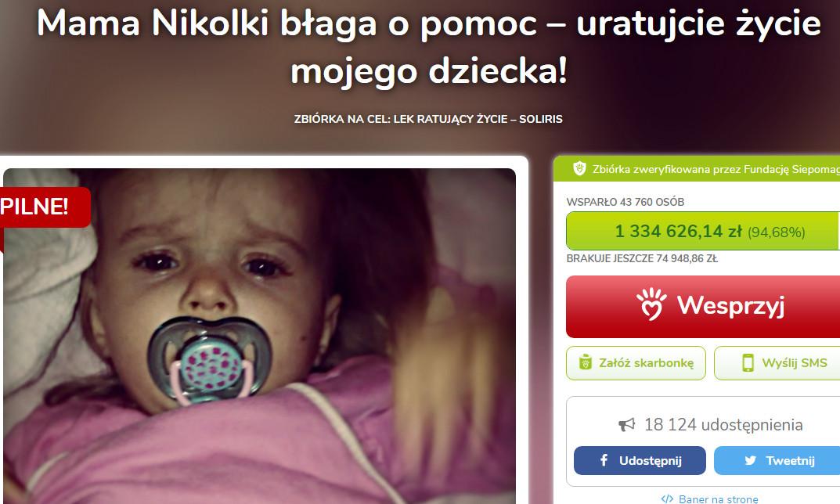
Task: Open the photo of the child
Action: click(x=259, y=336)
